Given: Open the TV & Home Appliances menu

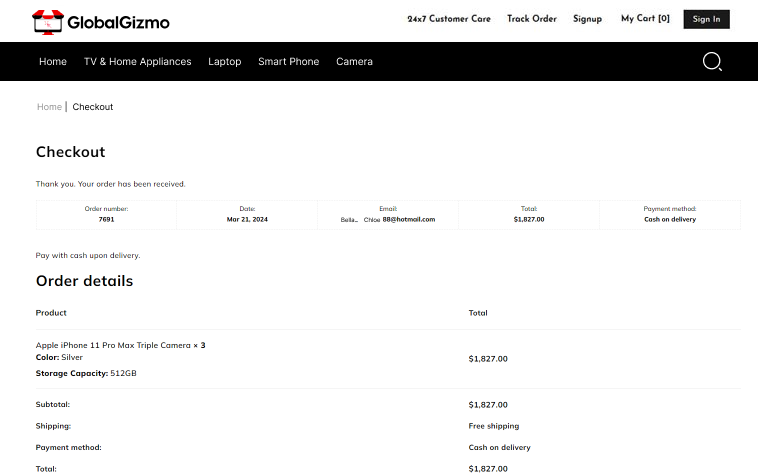Looking at the screenshot, I should pos(137,62).
